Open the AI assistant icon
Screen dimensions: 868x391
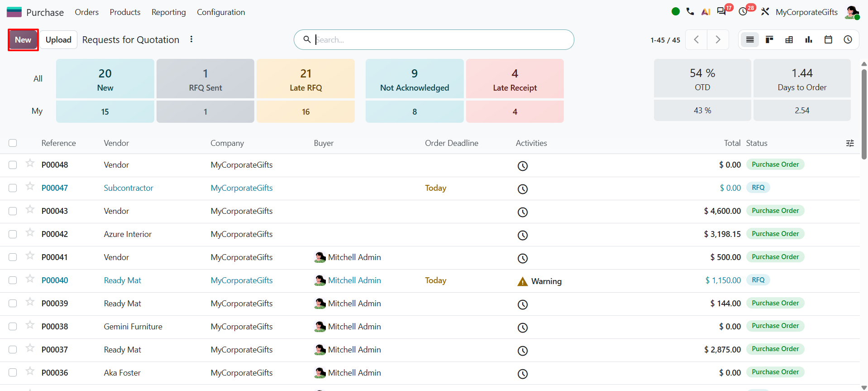tap(706, 12)
